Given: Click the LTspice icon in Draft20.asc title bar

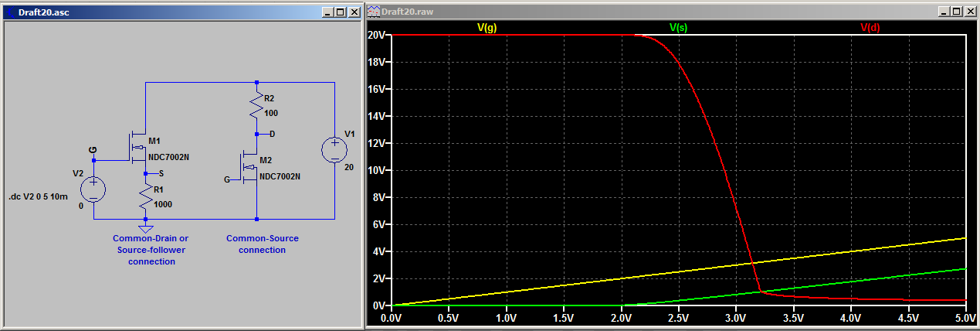Looking at the screenshot, I should [x=11, y=12].
